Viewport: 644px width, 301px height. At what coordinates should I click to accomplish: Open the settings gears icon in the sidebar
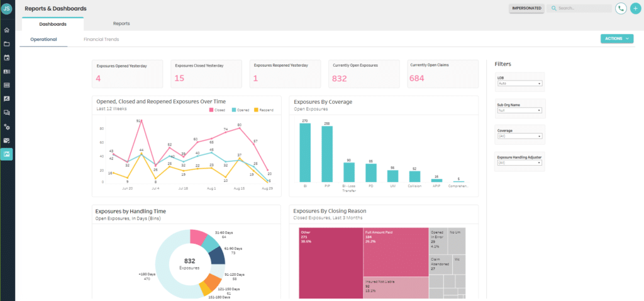pyautogui.click(x=6, y=127)
